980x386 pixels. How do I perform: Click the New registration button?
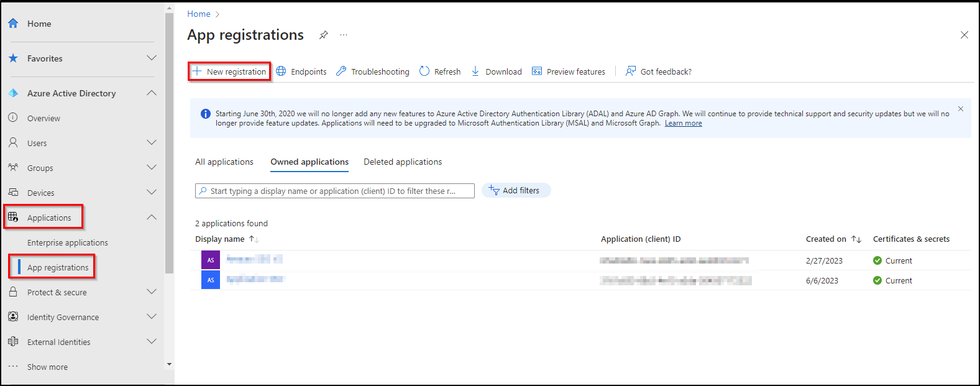point(229,71)
